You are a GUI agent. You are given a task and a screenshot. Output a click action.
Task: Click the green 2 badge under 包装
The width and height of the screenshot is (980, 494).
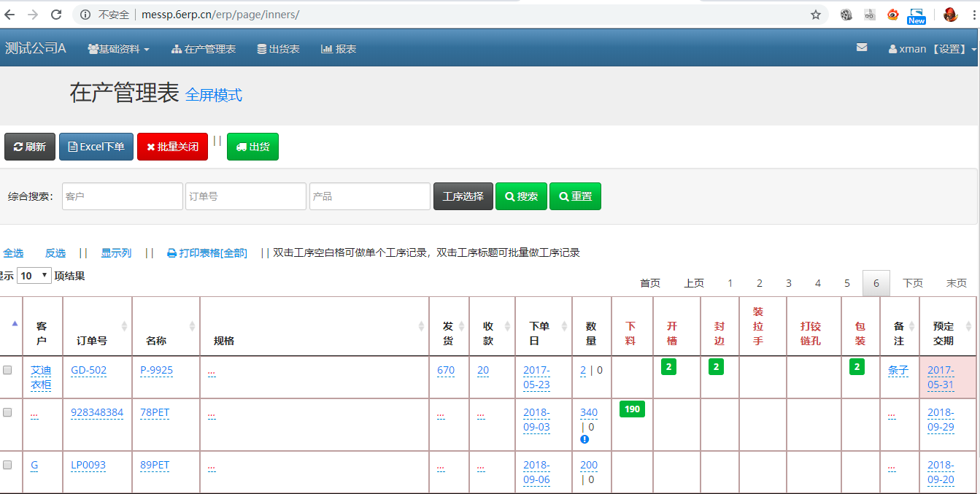(857, 367)
